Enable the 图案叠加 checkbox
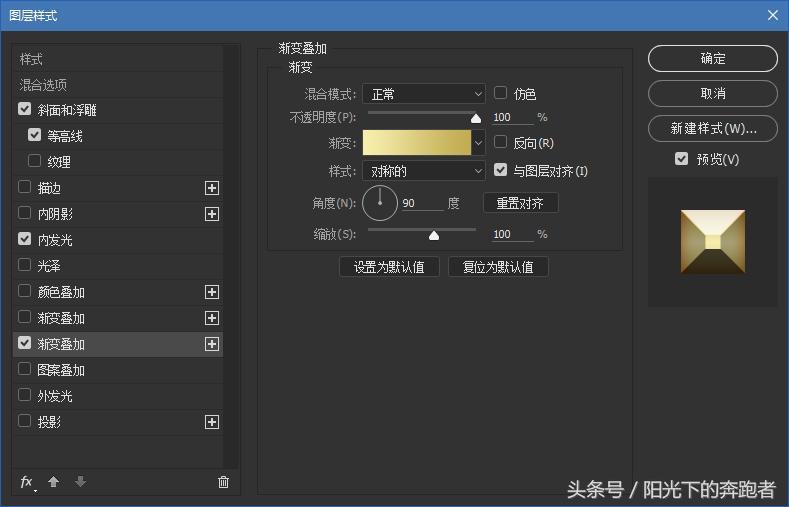789x507 pixels. point(24,369)
